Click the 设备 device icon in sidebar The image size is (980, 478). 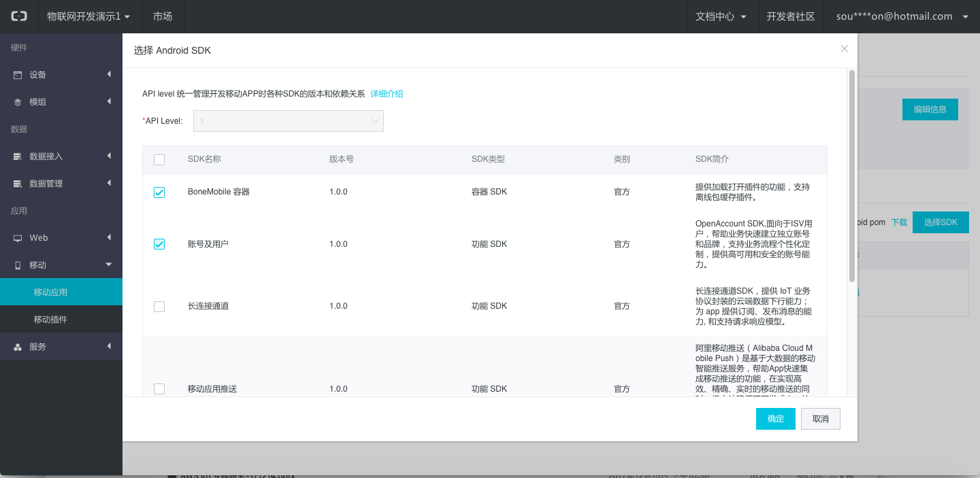point(18,75)
